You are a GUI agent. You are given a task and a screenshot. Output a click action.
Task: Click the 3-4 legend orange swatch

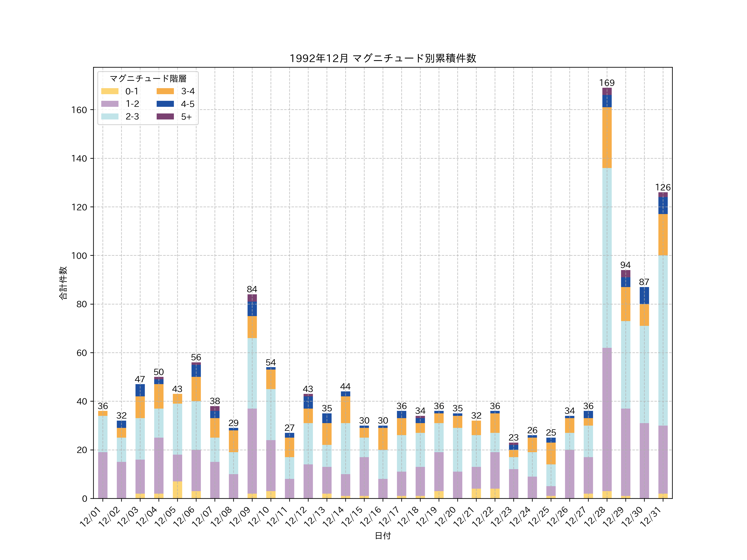coord(165,91)
